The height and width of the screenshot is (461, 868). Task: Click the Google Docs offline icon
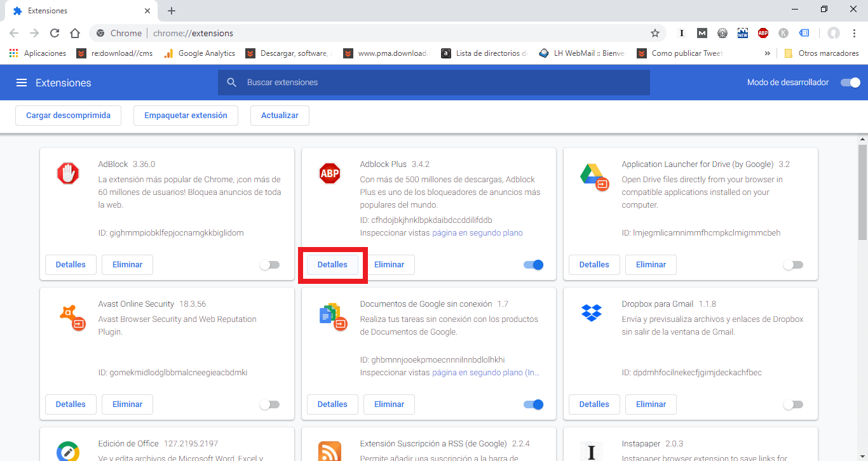tap(333, 316)
